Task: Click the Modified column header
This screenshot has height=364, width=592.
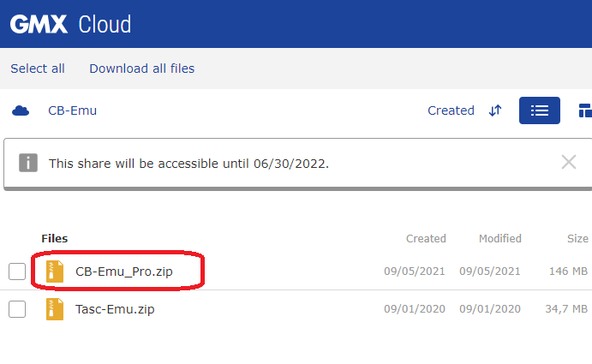Action: pos(499,239)
